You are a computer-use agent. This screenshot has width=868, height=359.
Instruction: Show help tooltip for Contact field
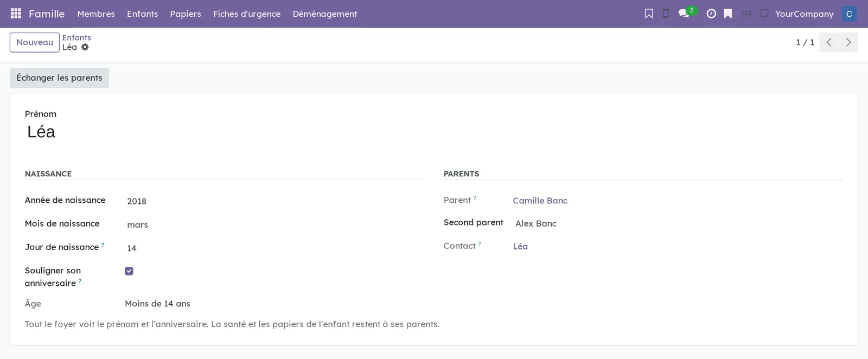click(480, 243)
